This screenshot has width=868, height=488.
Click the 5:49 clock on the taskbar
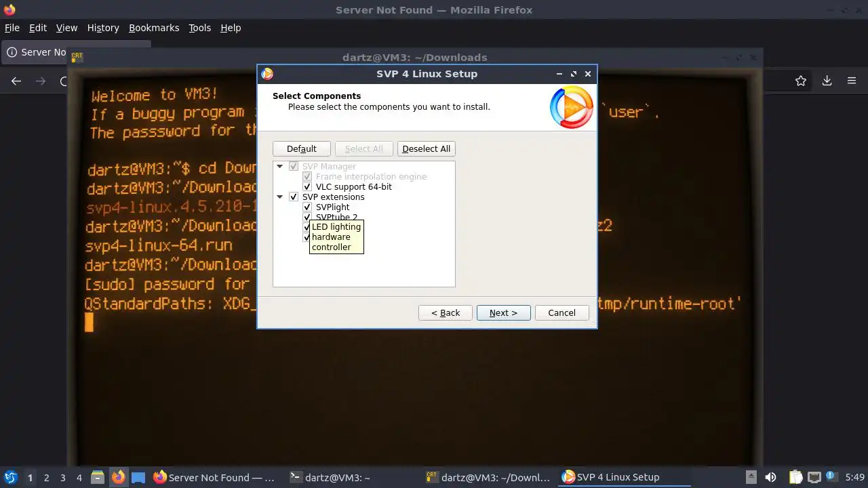[855, 478]
